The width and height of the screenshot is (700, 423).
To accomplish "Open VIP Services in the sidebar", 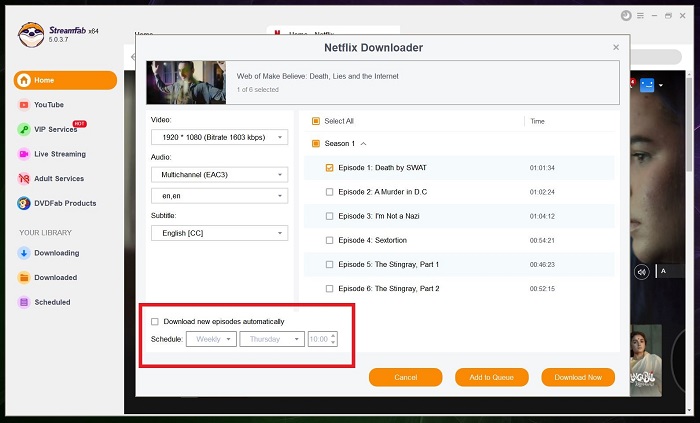I will (x=55, y=129).
